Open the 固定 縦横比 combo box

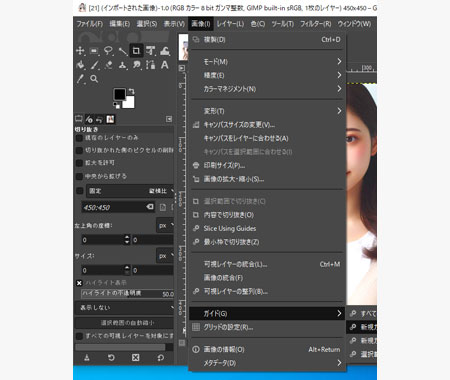click(130, 191)
